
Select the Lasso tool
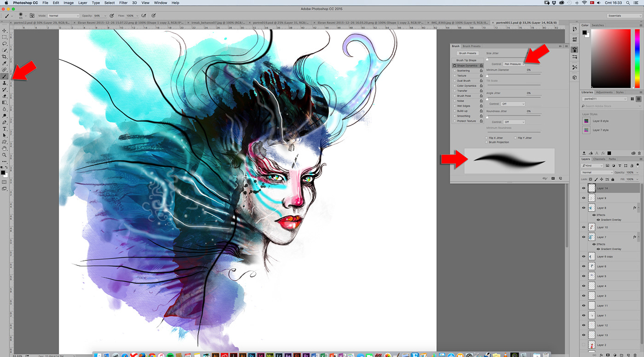(5, 44)
